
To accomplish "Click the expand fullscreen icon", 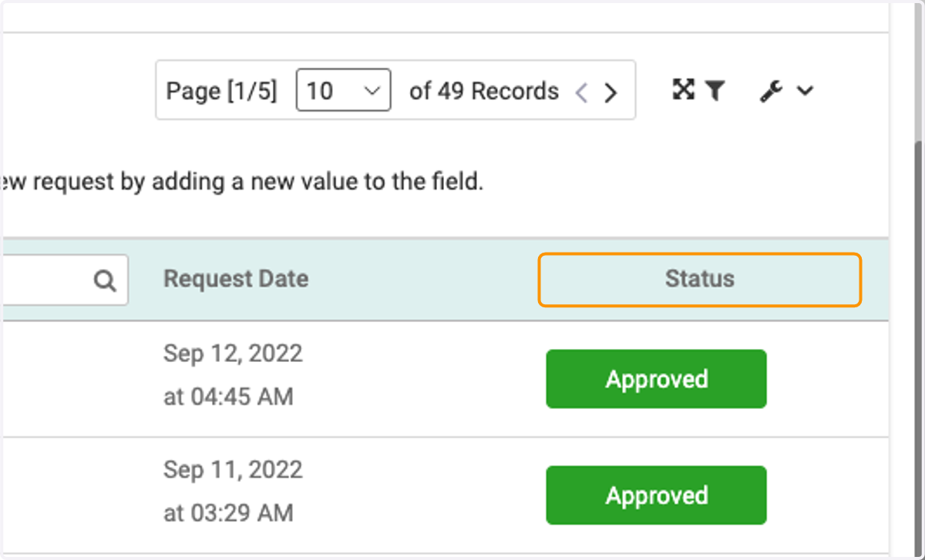I will point(683,90).
